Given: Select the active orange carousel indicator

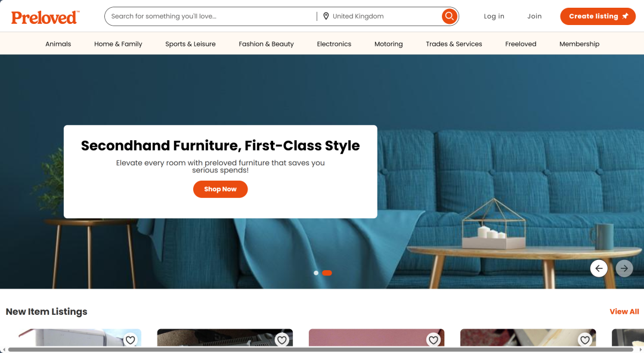Looking at the screenshot, I should point(327,273).
